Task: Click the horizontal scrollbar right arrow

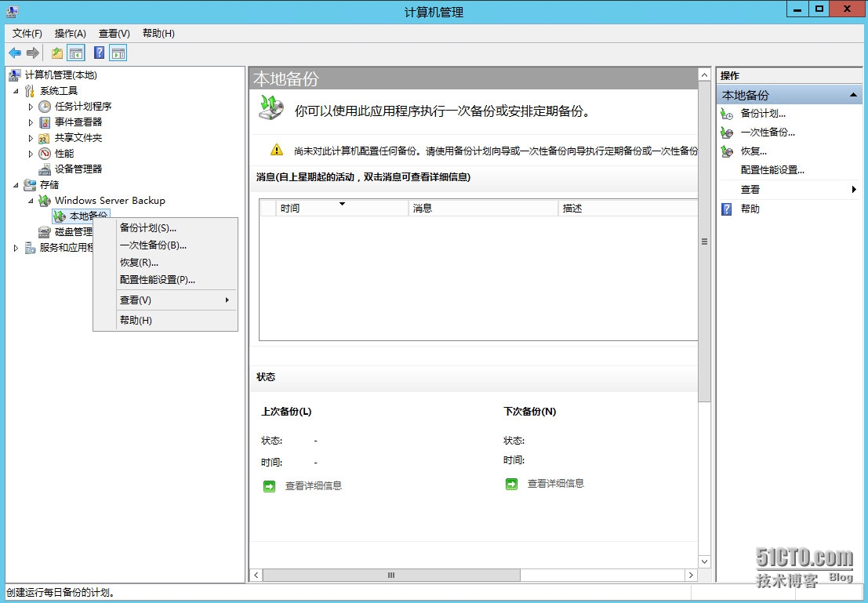Action: [691, 576]
